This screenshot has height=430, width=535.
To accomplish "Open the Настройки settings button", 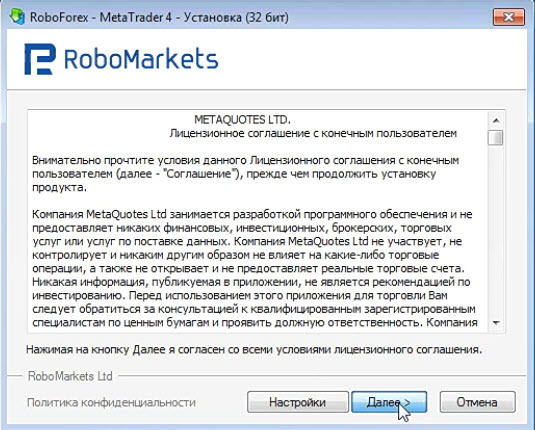I will (298, 402).
